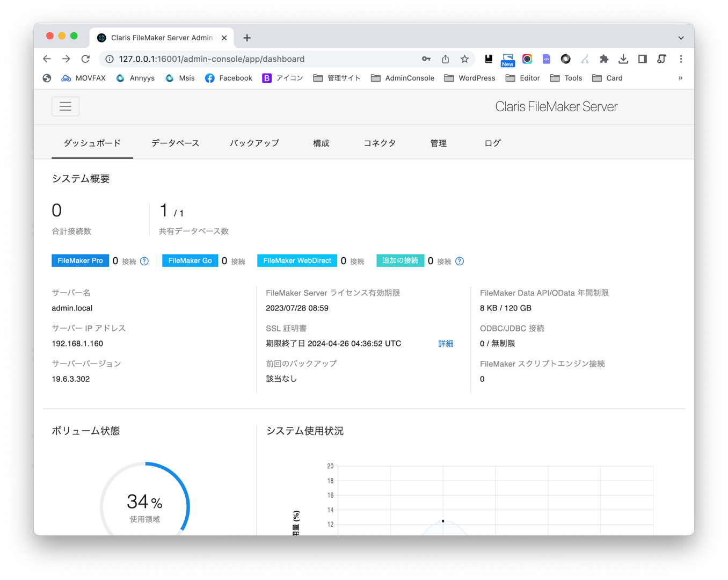Bookmark this page using the star icon
Image resolution: width=728 pixels, height=580 pixels.
click(464, 59)
